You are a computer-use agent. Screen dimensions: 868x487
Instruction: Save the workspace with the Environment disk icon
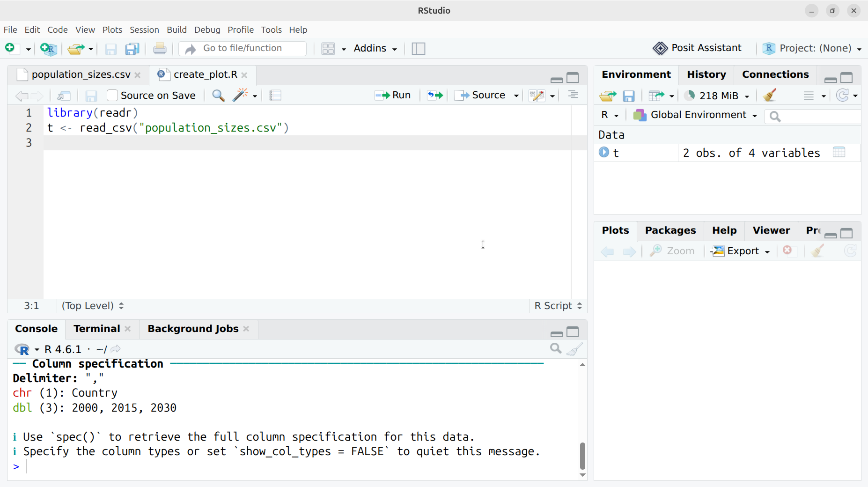tap(629, 96)
